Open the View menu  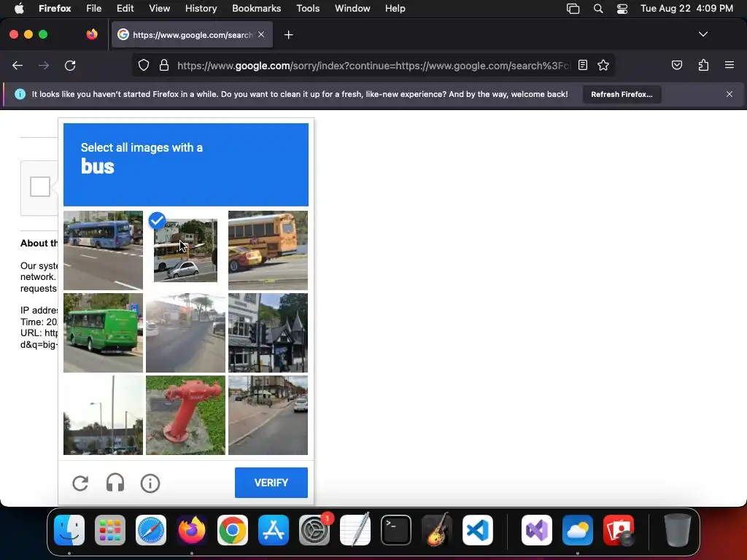coord(159,9)
